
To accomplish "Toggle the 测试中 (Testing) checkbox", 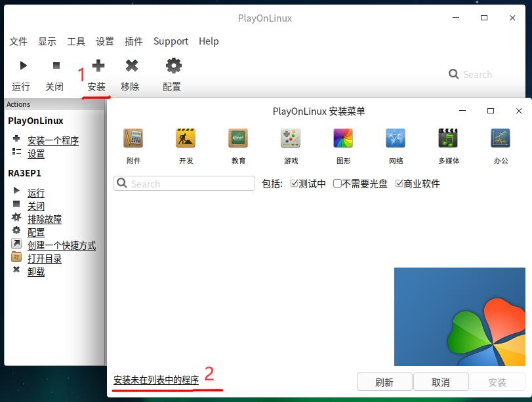I will 294,184.
